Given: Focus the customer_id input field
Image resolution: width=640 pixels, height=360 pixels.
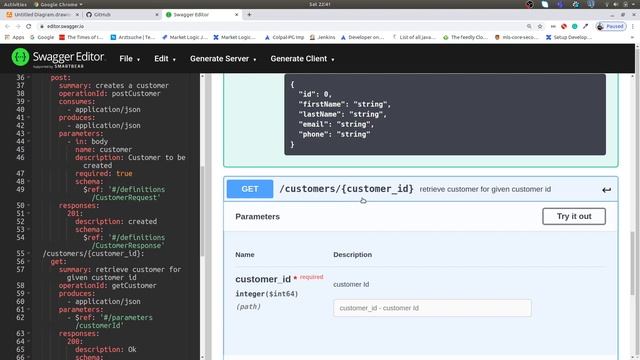Looking at the screenshot, I should [432, 308].
